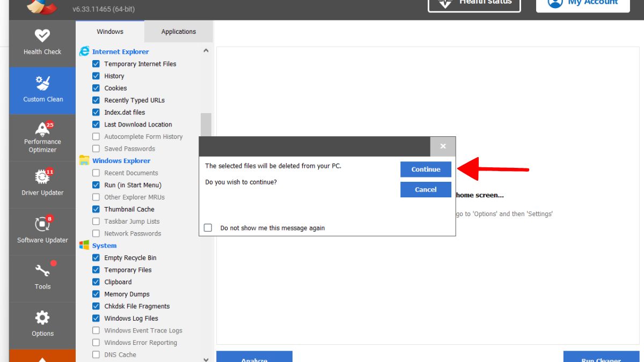
Task: Open Options gear icon
Action: click(42, 317)
